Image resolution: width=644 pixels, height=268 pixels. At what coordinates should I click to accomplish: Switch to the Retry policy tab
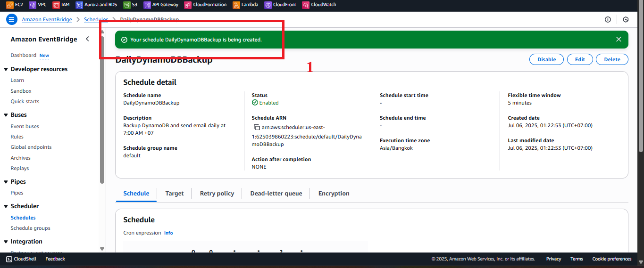[217, 193]
